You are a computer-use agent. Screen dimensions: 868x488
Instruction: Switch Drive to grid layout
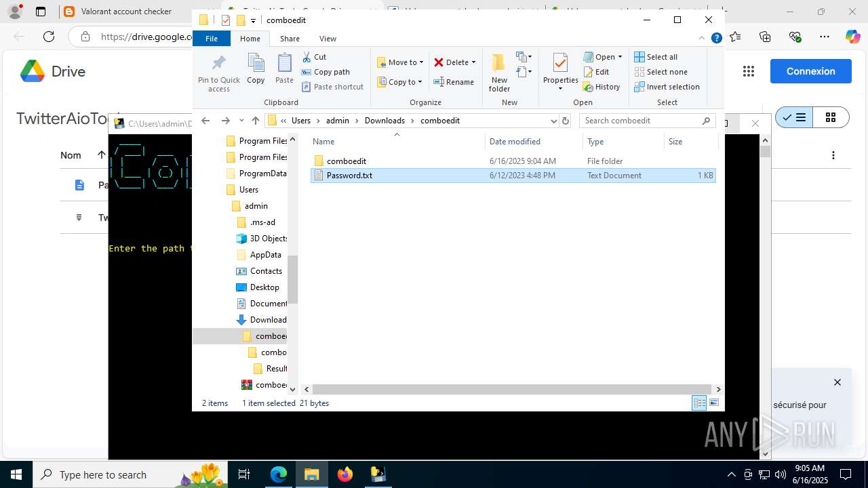tap(831, 118)
